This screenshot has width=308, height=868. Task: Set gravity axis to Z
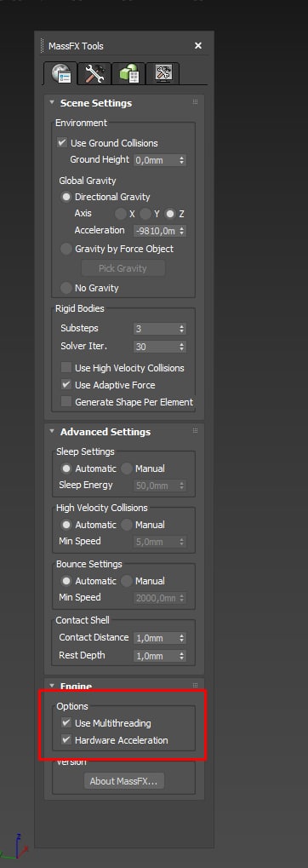tap(170, 214)
